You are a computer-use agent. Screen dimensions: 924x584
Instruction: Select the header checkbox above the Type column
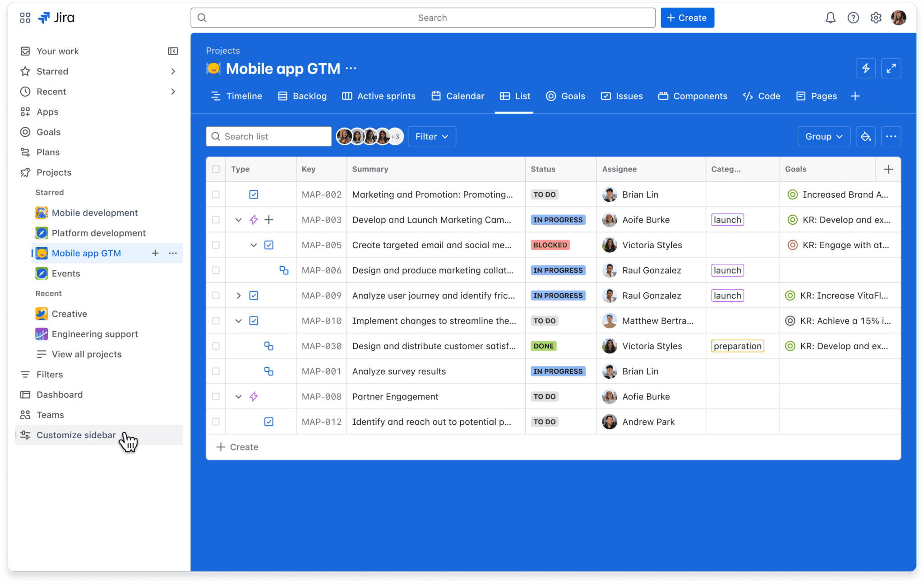[216, 169]
